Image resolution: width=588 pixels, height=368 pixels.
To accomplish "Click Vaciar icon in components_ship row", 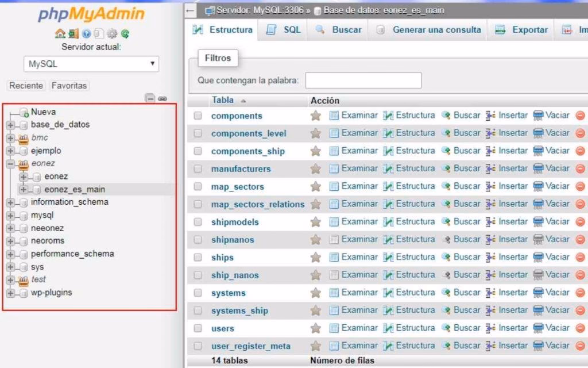I will pos(538,151).
